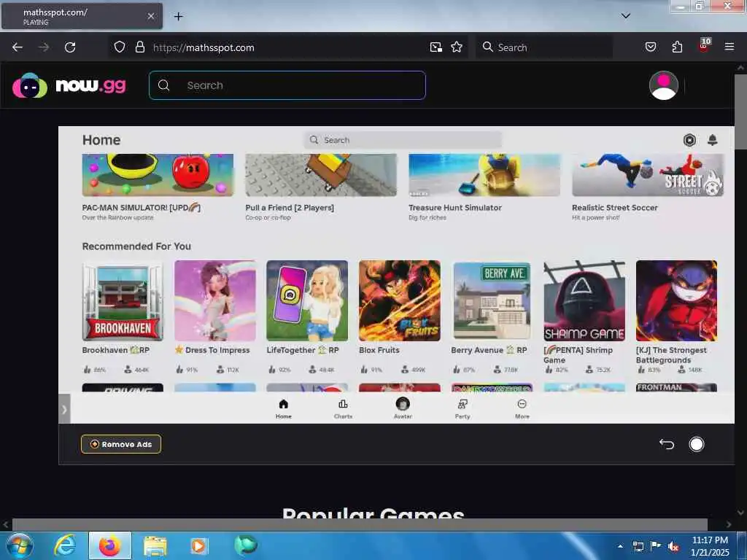Open Berry Avenue RP game thumbnail
This screenshot has height=560, width=747.
click(492, 300)
